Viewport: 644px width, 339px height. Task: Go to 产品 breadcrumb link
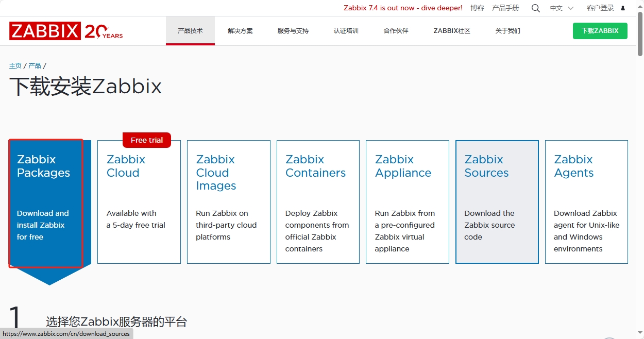point(35,66)
